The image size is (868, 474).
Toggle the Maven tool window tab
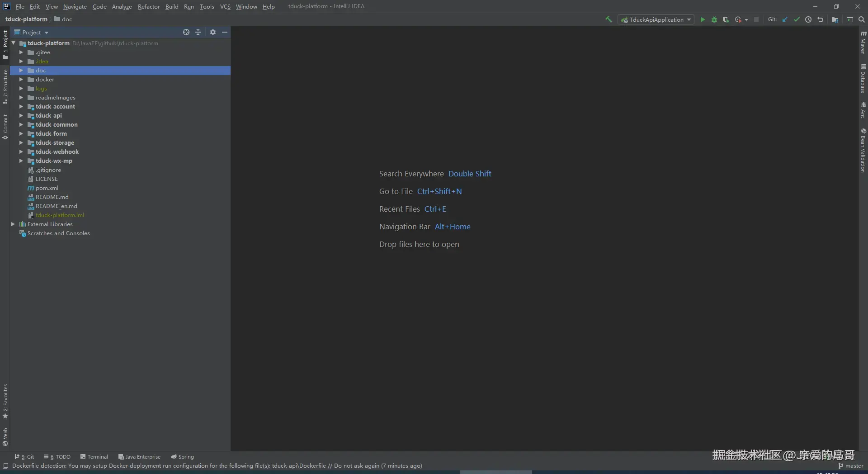coord(863,43)
